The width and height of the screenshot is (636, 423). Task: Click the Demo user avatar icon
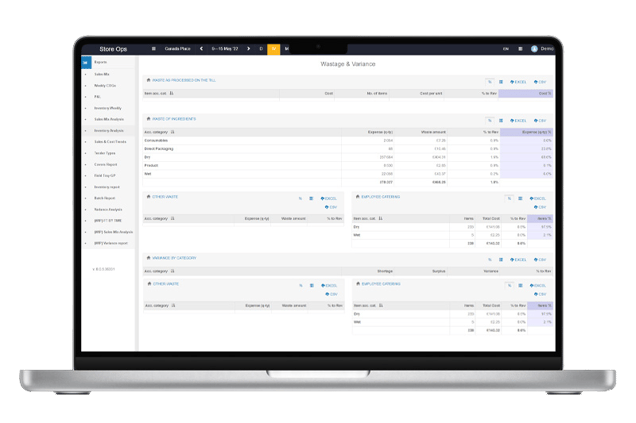coord(534,48)
